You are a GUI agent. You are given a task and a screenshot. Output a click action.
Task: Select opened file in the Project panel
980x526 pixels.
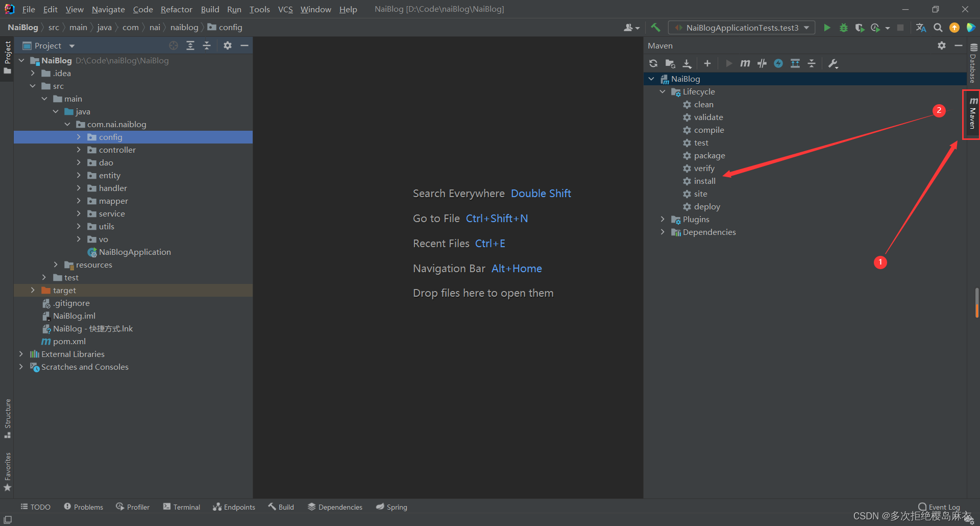point(174,45)
